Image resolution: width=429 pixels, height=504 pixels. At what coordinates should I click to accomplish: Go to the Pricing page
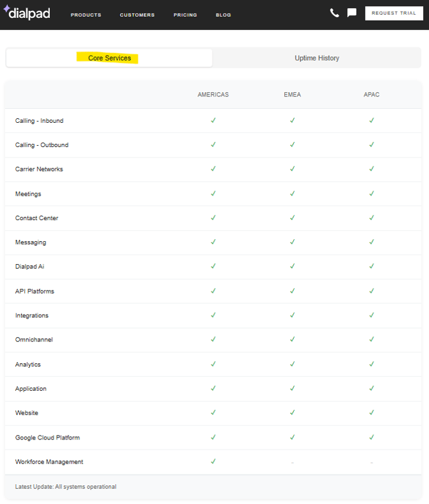(185, 15)
